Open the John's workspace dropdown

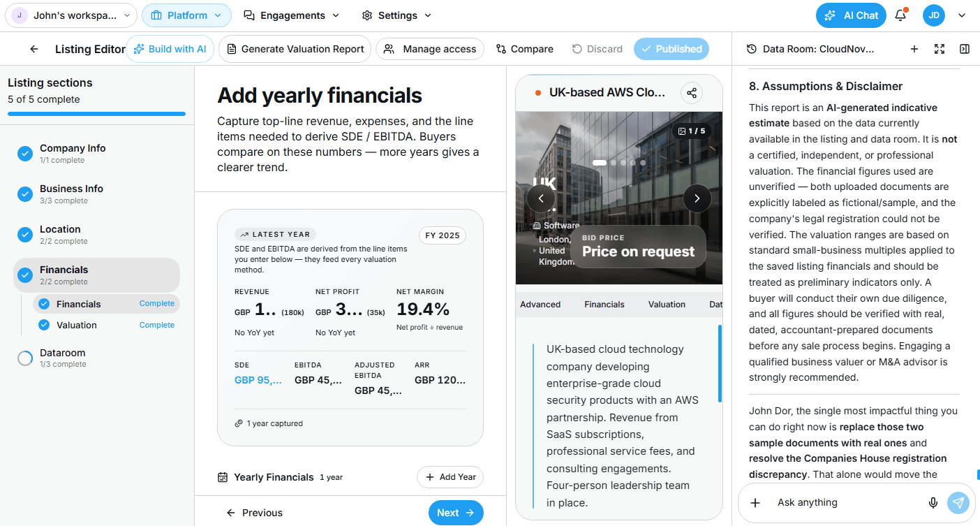tap(71, 15)
